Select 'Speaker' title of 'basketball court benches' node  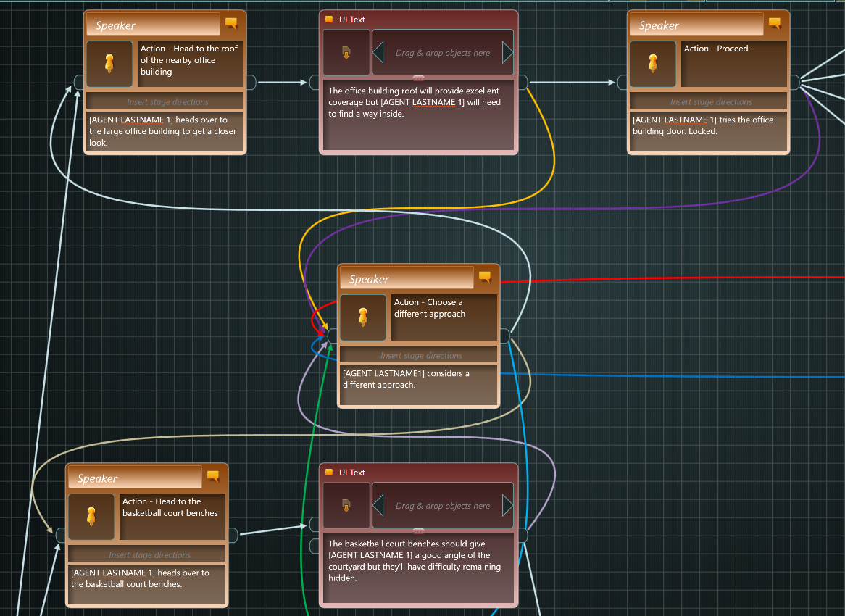point(97,478)
